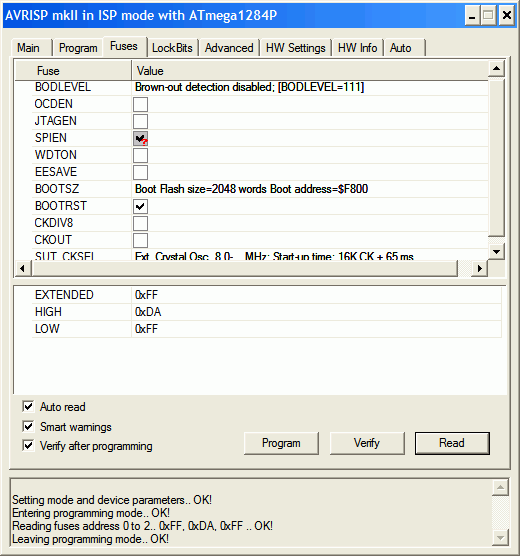Image resolution: width=520 pixels, height=556 pixels.
Task: Click the Program button
Action: click(x=281, y=443)
